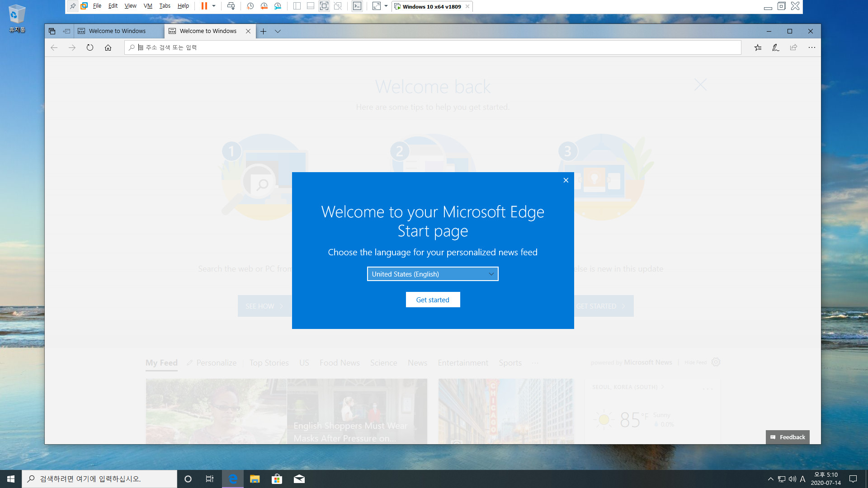The image size is (868, 488).
Task: Toggle the VMware library sidebar
Action: click(x=297, y=6)
